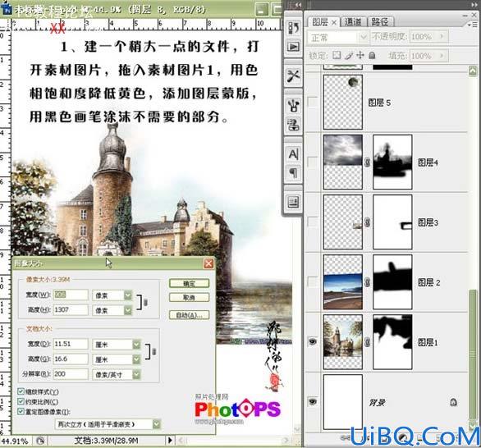Screen dimensions: 481x448
Task: Select the 图层1 layer mask thumbnail
Action: pyautogui.click(x=392, y=342)
